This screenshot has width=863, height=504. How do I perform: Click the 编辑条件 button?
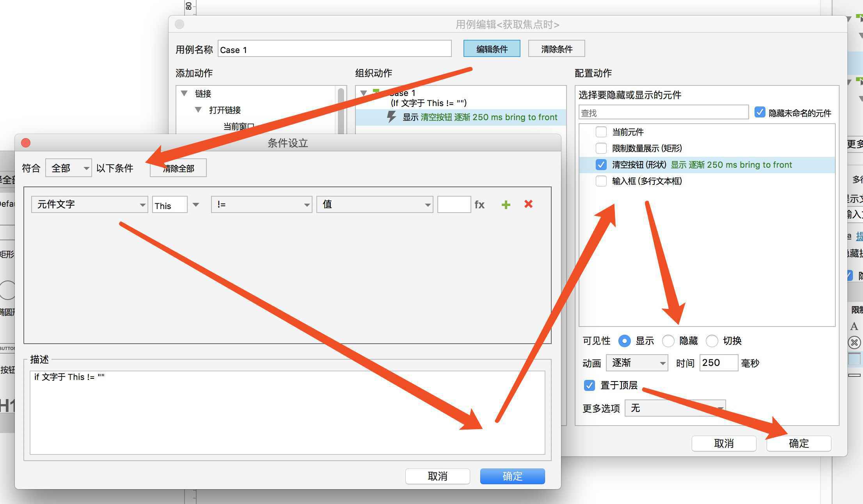(x=492, y=49)
